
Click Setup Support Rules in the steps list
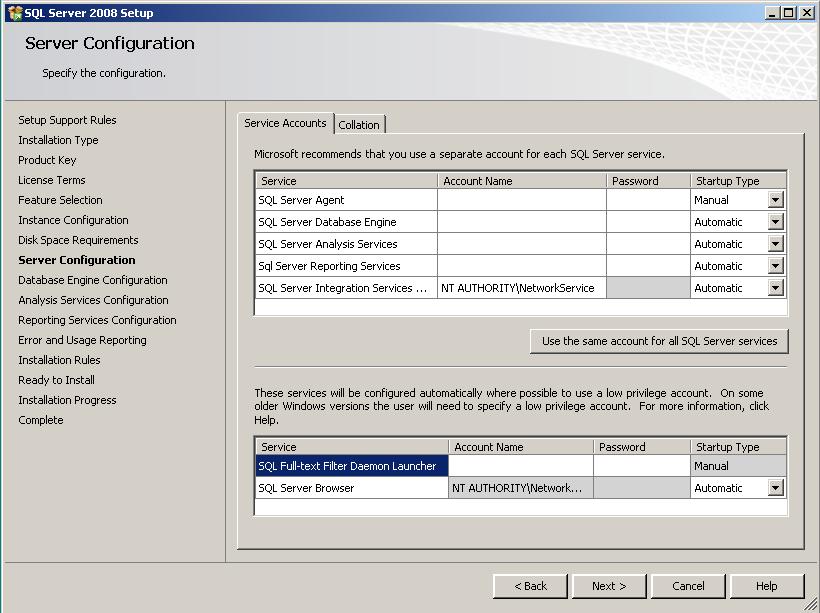67,120
